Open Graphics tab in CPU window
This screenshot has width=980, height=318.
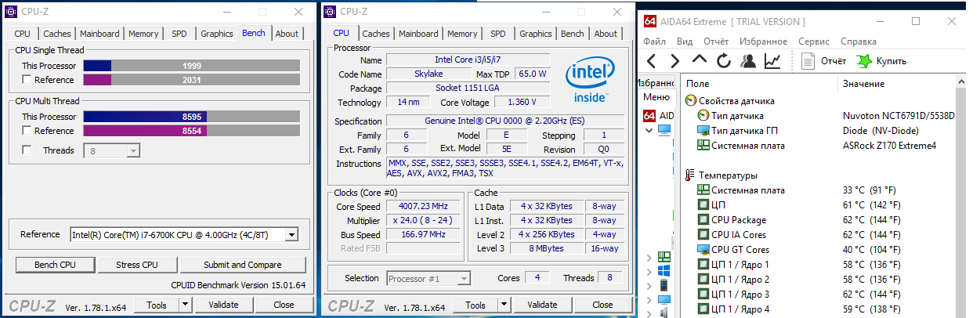point(536,34)
